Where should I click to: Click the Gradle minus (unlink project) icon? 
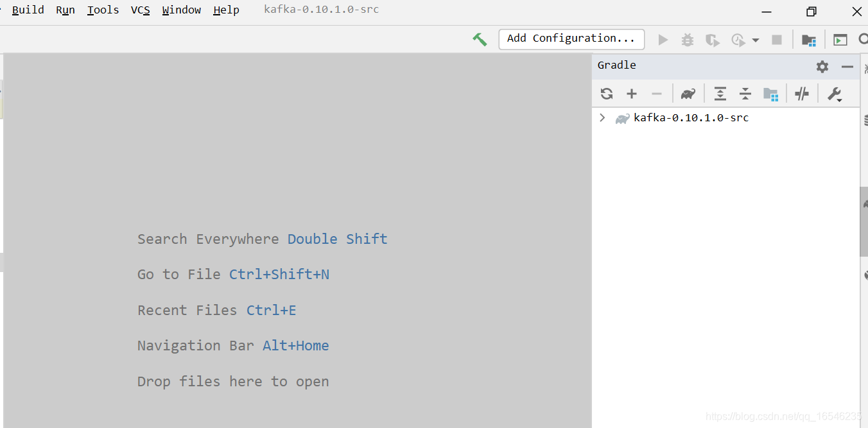[x=656, y=94]
